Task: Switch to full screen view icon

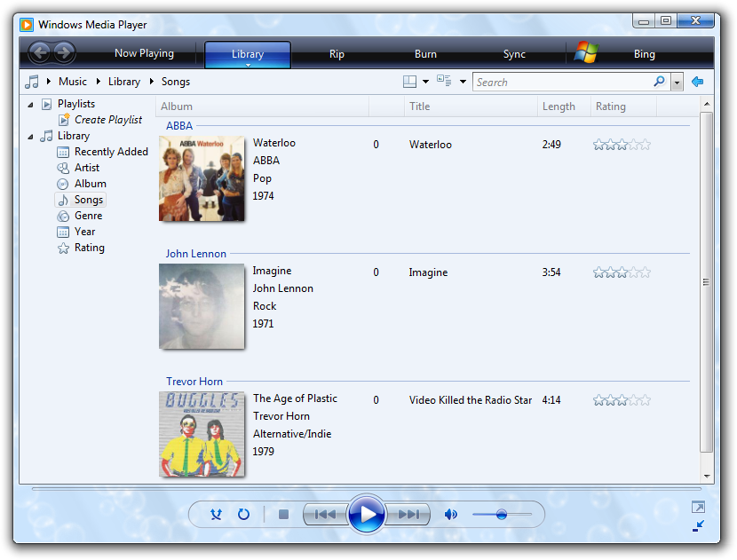Action: coord(698,508)
